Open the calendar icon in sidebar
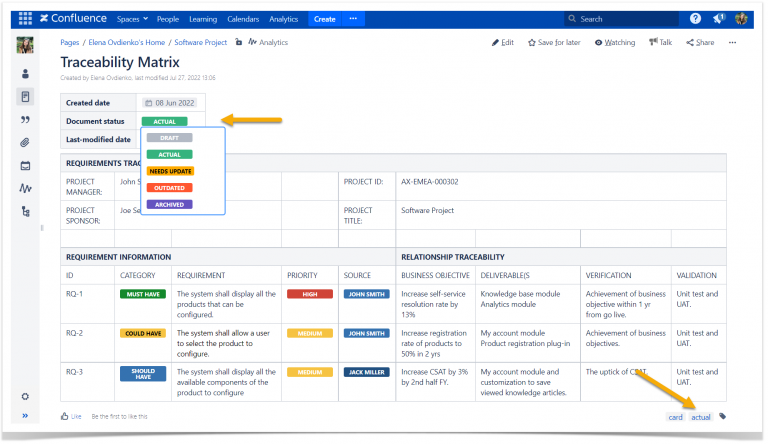Viewport: 768px width, 444px height. 25,166
